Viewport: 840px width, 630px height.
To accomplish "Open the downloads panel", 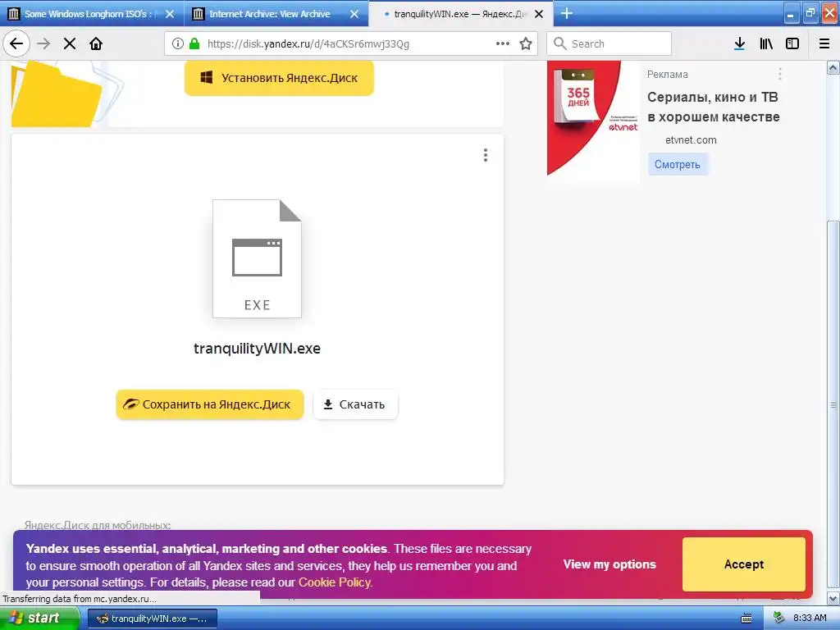I will [739, 43].
